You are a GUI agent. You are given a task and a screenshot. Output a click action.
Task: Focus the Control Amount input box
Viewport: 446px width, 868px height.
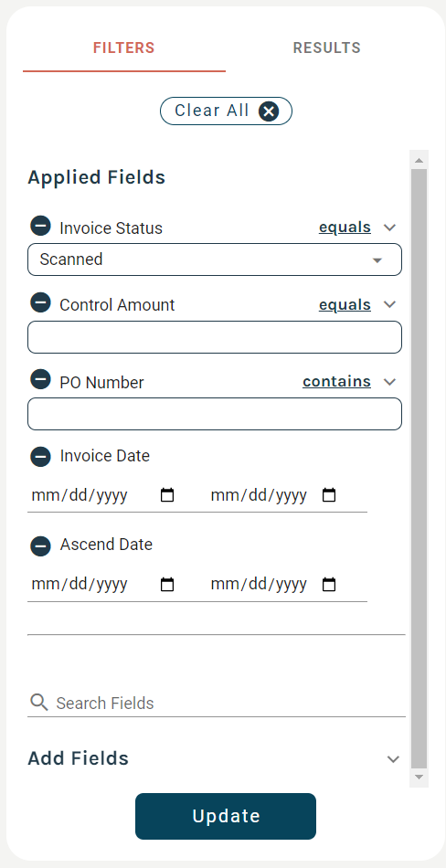coord(215,337)
